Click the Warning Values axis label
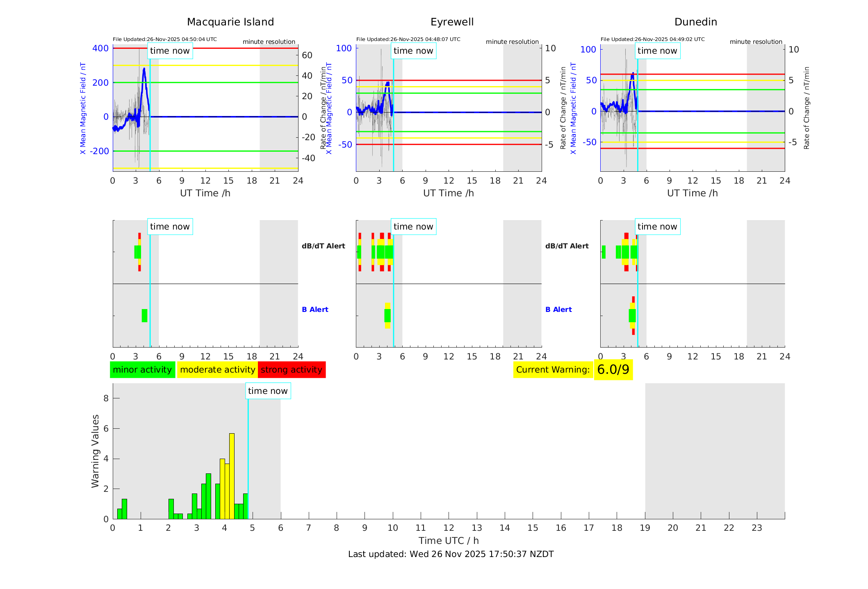Screen dimensions: 868x589 [95, 451]
